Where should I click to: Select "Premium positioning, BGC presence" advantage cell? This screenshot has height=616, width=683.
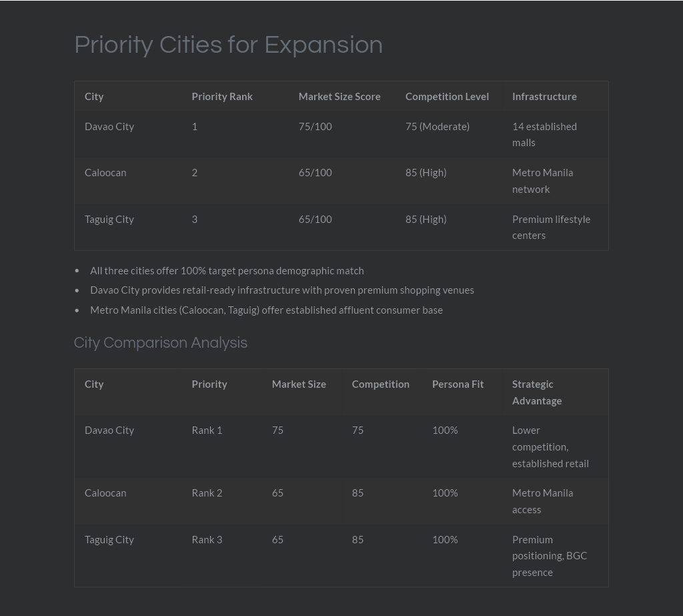550,556
